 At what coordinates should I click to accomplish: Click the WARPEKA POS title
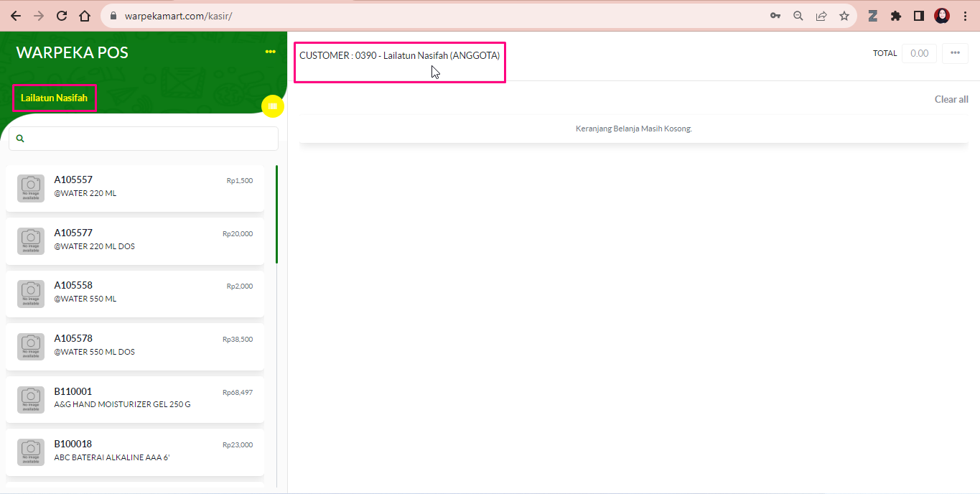[73, 52]
